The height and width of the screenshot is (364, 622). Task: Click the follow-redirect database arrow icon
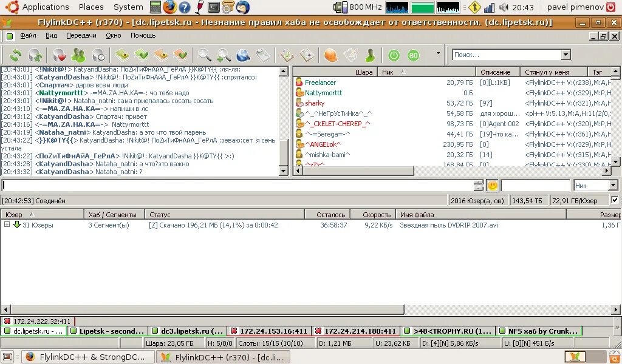click(x=35, y=55)
